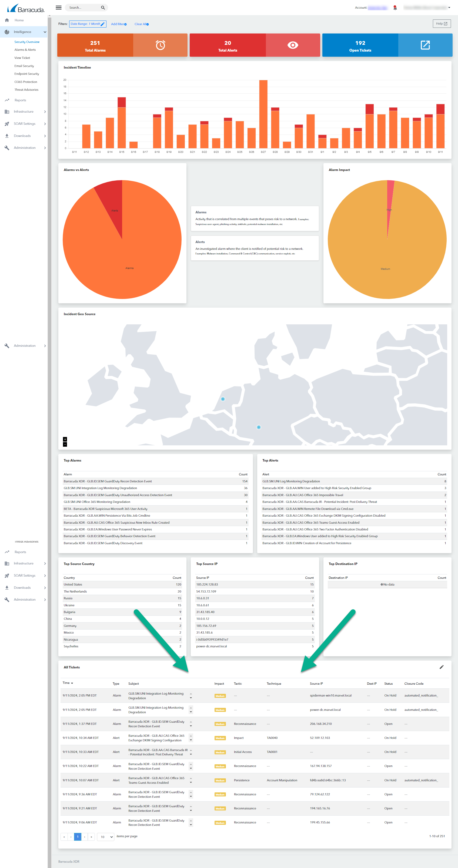
Task: Click Add filter link
Action: [x=119, y=24]
